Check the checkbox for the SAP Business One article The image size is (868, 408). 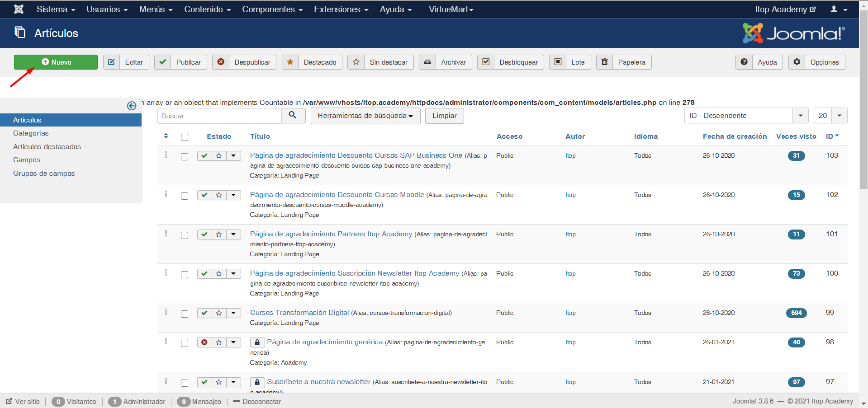(x=184, y=156)
